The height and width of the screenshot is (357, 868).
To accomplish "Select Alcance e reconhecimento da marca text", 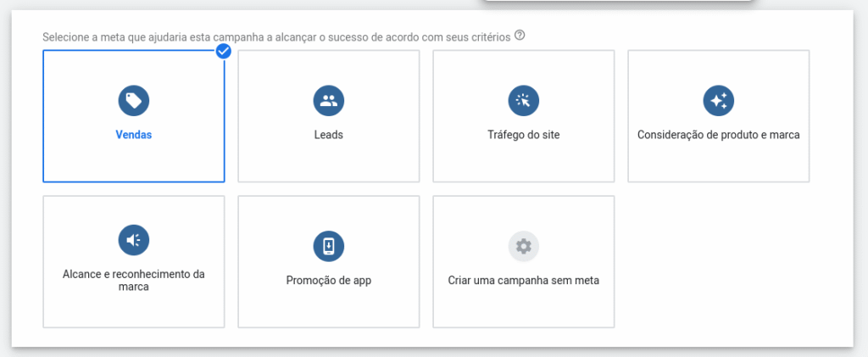I will point(134,281).
